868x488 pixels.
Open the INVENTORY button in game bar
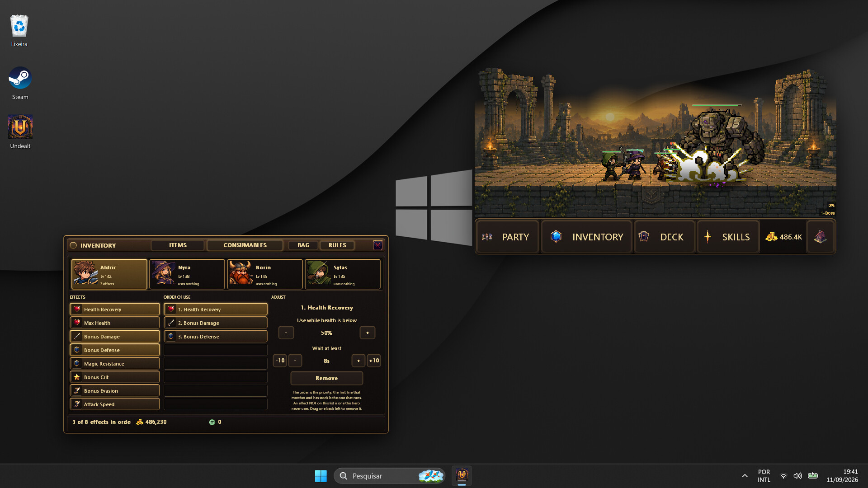click(586, 237)
